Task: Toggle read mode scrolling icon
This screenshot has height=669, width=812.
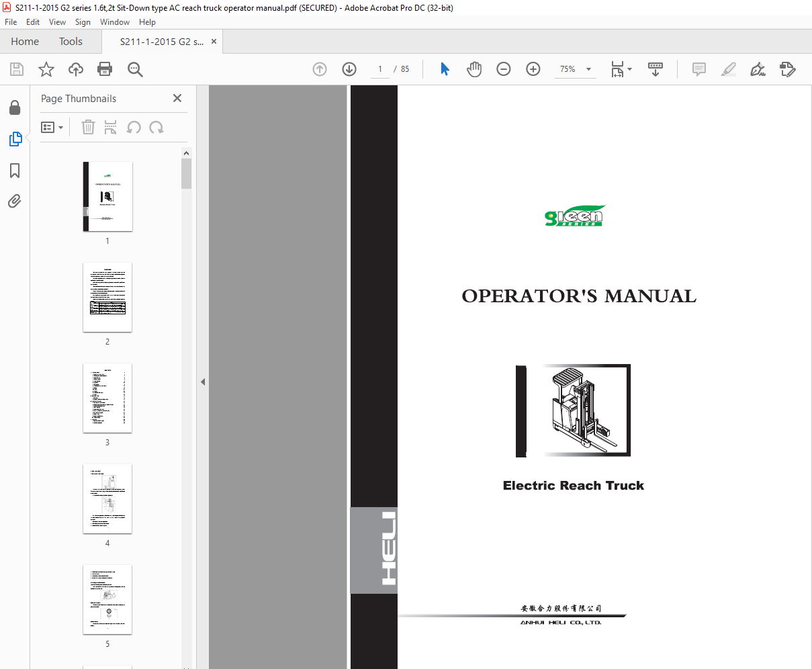Action: pyautogui.click(x=656, y=69)
